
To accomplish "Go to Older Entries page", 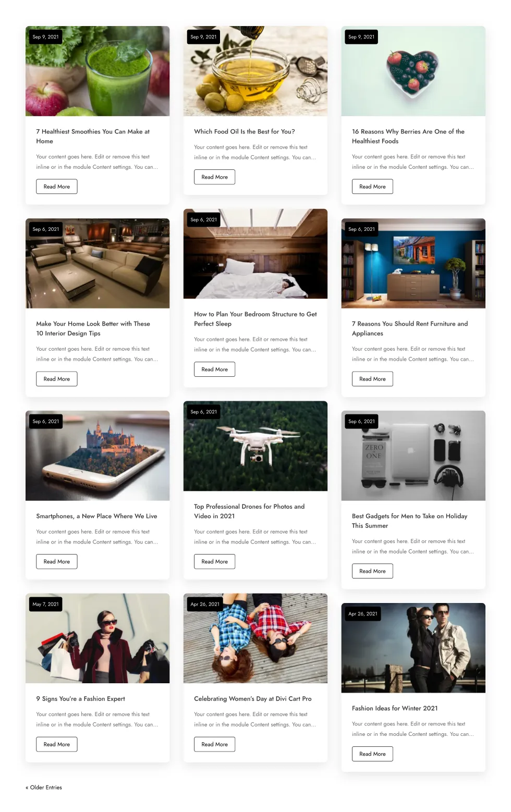I will tap(44, 788).
